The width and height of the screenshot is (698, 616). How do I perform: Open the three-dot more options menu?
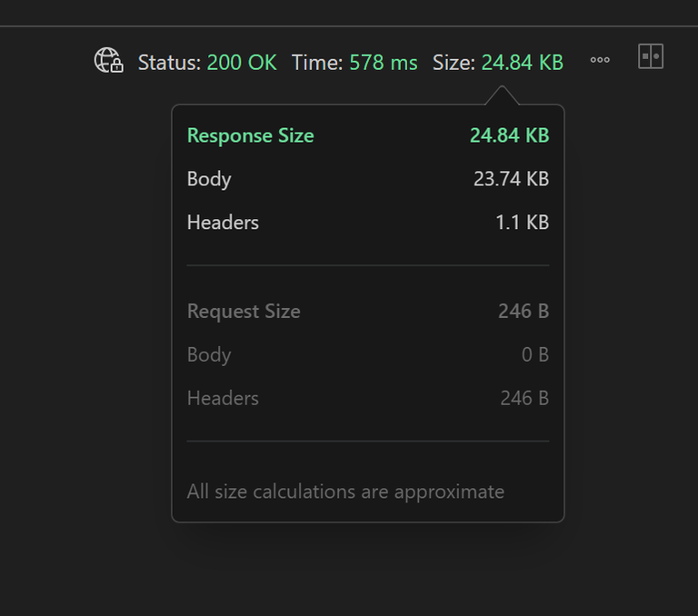600,61
